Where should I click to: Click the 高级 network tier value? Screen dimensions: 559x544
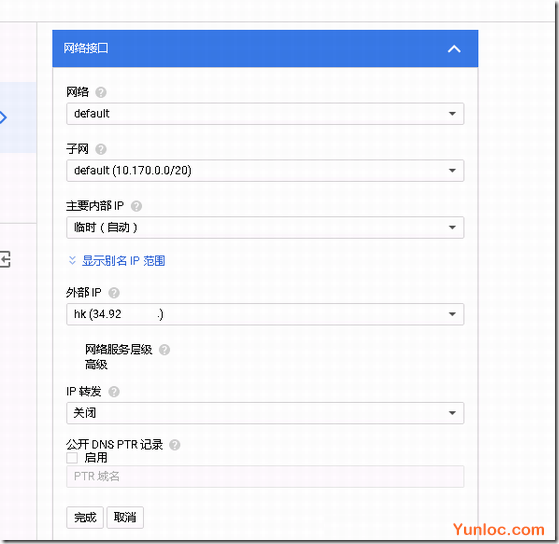[x=96, y=365]
